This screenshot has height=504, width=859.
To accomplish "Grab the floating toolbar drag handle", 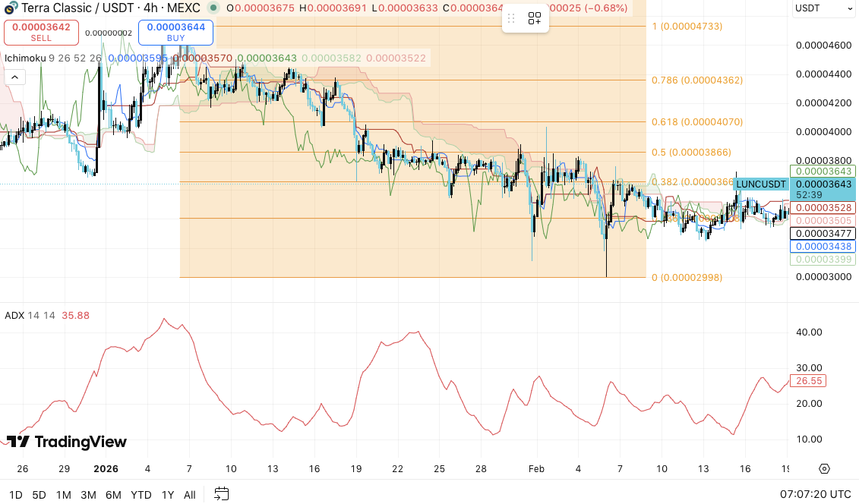I will (x=511, y=19).
